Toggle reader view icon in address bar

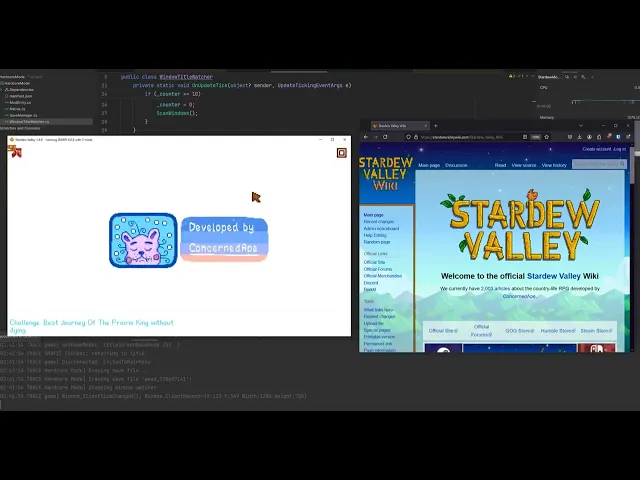pyautogui.click(x=525, y=137)
